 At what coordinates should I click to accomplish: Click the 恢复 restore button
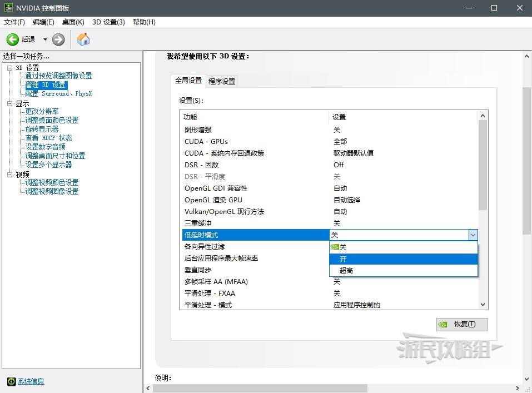point(462,324)
